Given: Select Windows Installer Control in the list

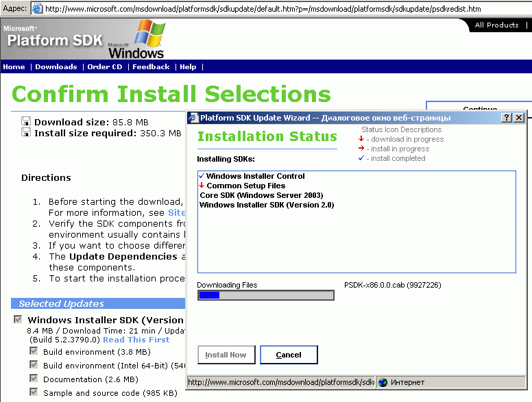Looking at the screenshot, I should pos(255,176).
